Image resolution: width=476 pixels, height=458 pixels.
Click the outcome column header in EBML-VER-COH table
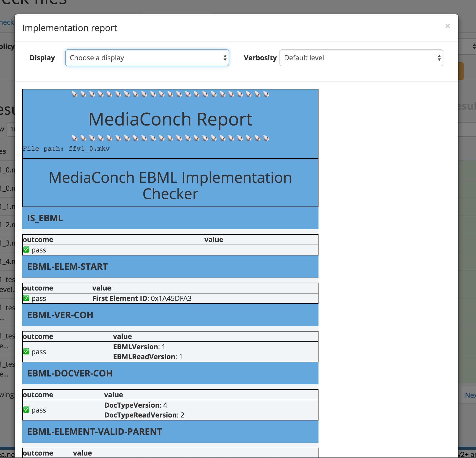(x=38, y=336)
